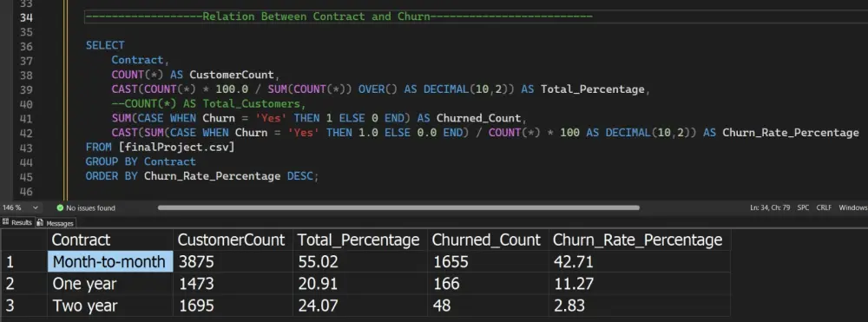Select the Two year cell
This screenshot has height=322, width=868.
point(110,305)
